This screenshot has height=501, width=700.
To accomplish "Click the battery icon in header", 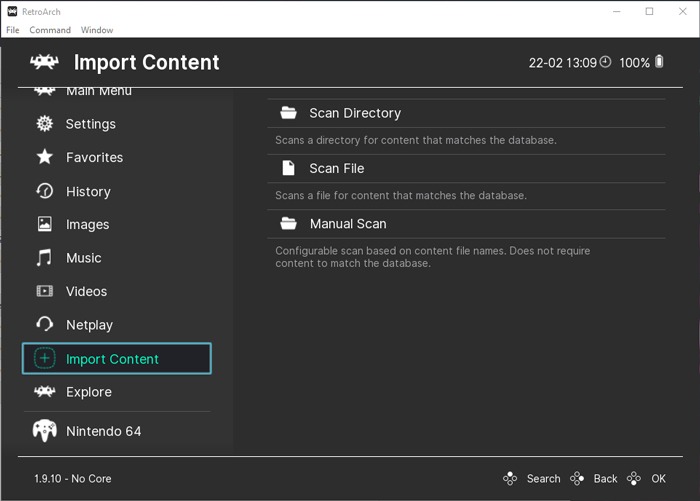I will tap(659, 62).
